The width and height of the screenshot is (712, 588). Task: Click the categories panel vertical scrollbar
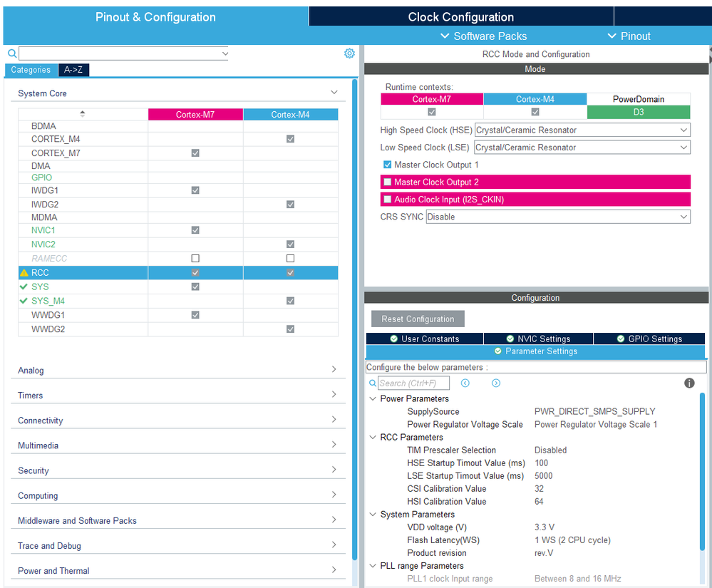(x=355, y=319)
